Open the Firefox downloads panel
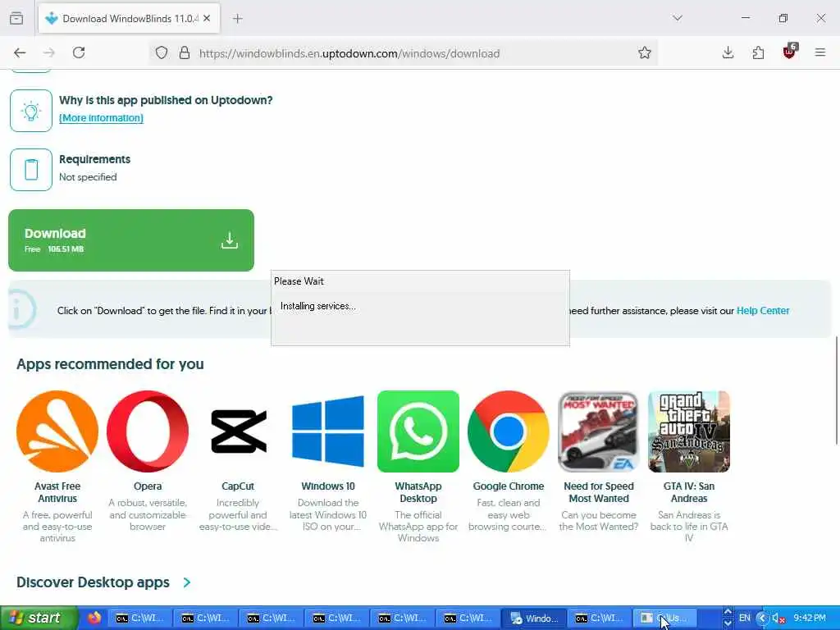 pos(728,52)
